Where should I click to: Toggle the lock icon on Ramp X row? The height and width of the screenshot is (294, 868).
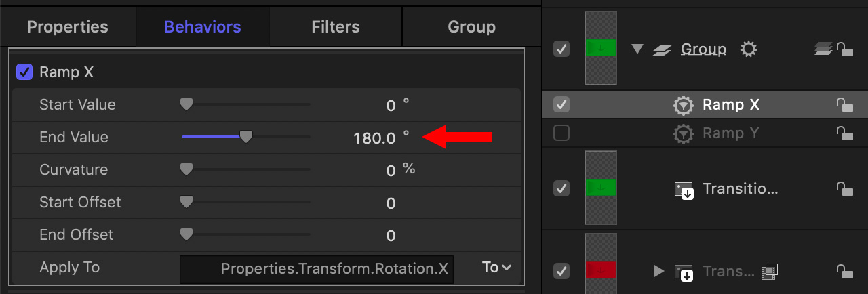click(x=844, y=105)
